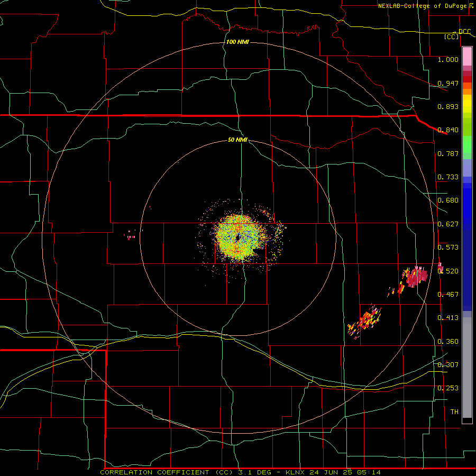The height and width of the screenshot is (476, 476).
Task: Click the TH label on the scale
Action: (454, 412)
